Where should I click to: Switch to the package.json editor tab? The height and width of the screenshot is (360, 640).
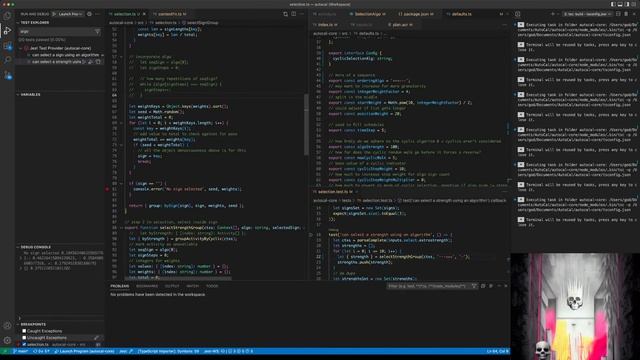coord(416,14)
